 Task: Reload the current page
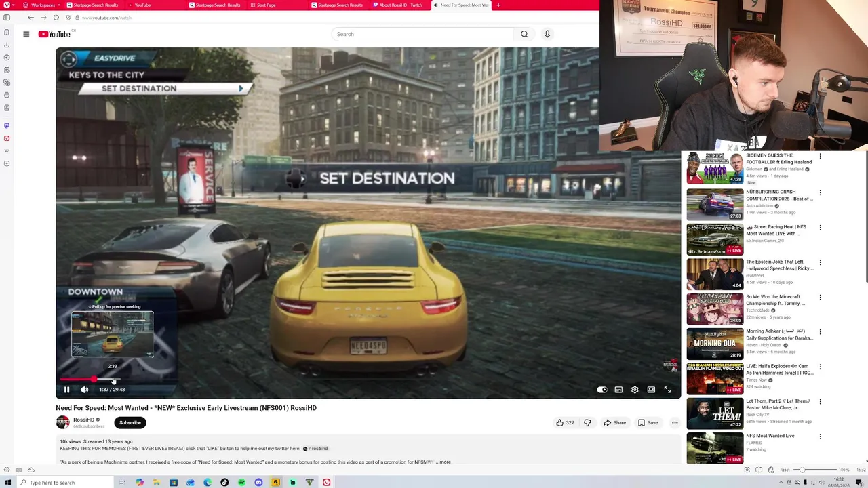(56, 17)
